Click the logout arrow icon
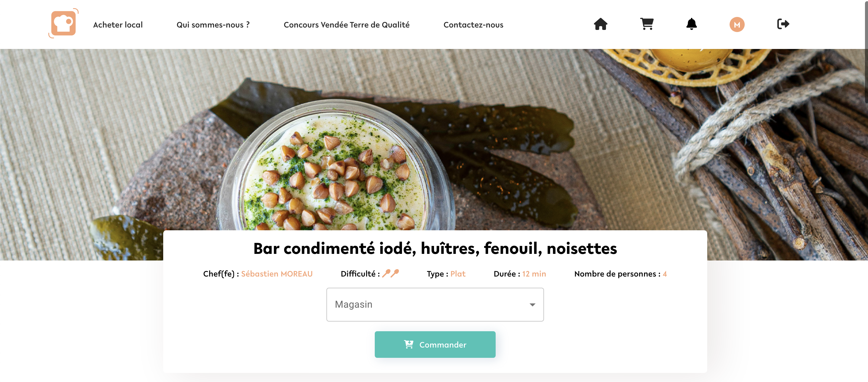Viewport: 868px width, 382px height. click(783, 24)
